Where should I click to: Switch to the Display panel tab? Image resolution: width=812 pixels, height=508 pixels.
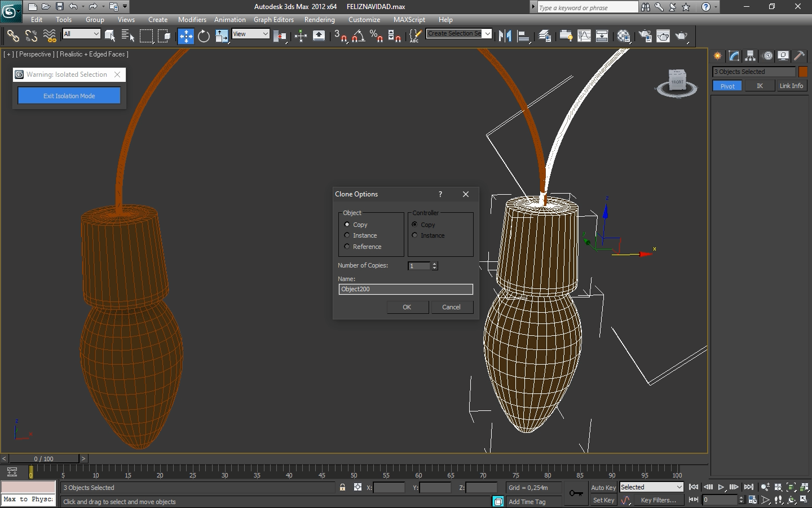click(783, 56)
